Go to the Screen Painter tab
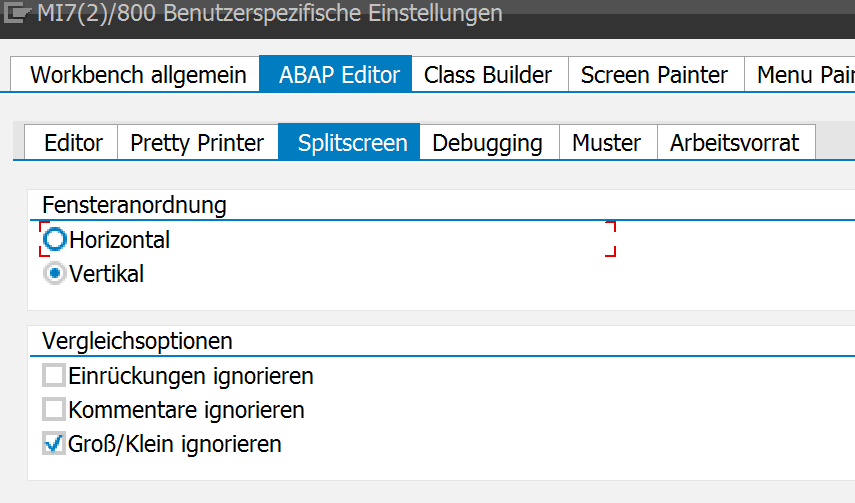Screen dimensions: 855x503 coord(657,74)
